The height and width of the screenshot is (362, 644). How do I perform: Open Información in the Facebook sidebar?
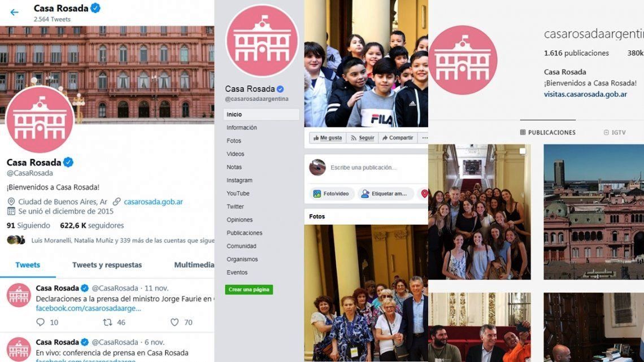coord(242,128)
